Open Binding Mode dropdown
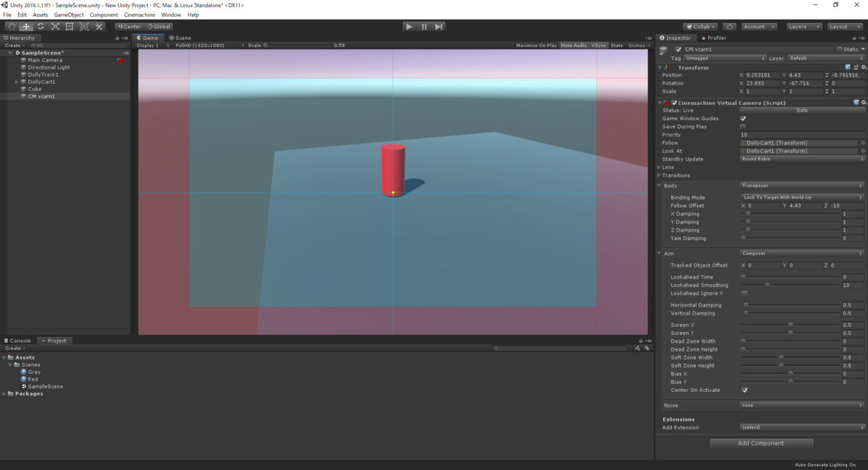868x470 pixels. click(802, 197)
